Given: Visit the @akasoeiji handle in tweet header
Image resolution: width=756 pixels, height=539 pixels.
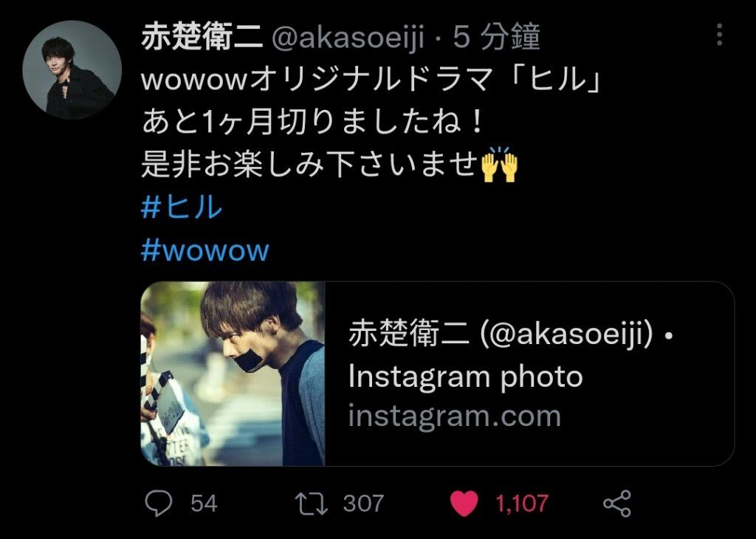Looking at the screenshot, I should pyautogui.click(x=348, y=38).
